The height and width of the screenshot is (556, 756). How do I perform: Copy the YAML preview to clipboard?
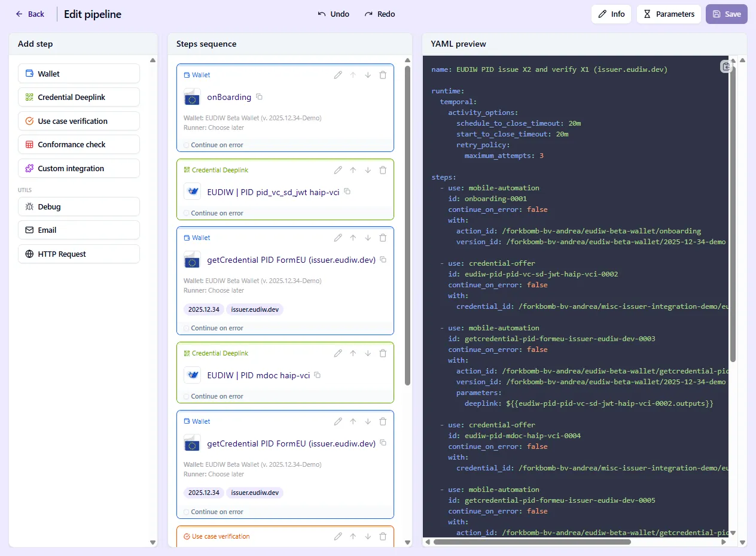726,66
